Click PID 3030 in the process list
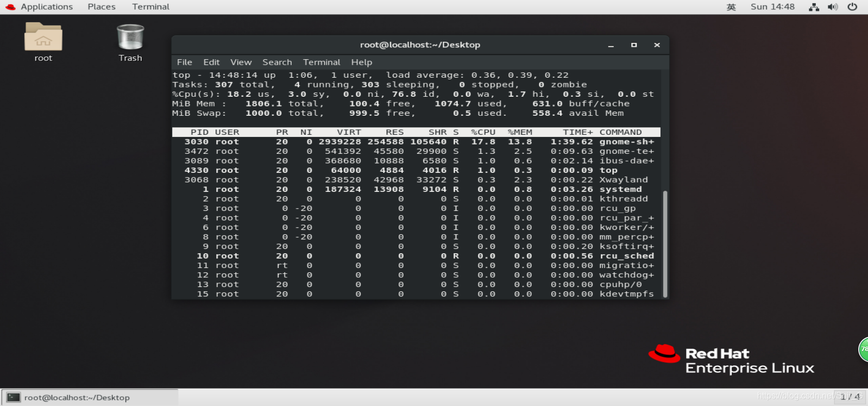The image size is (868, 406). click(197, 142)
